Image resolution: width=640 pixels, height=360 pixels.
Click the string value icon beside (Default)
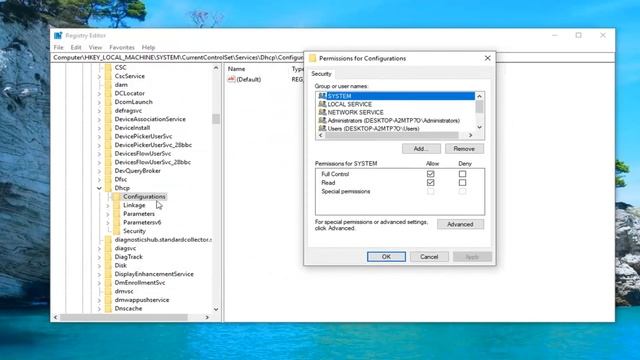[x=231, y=79]
